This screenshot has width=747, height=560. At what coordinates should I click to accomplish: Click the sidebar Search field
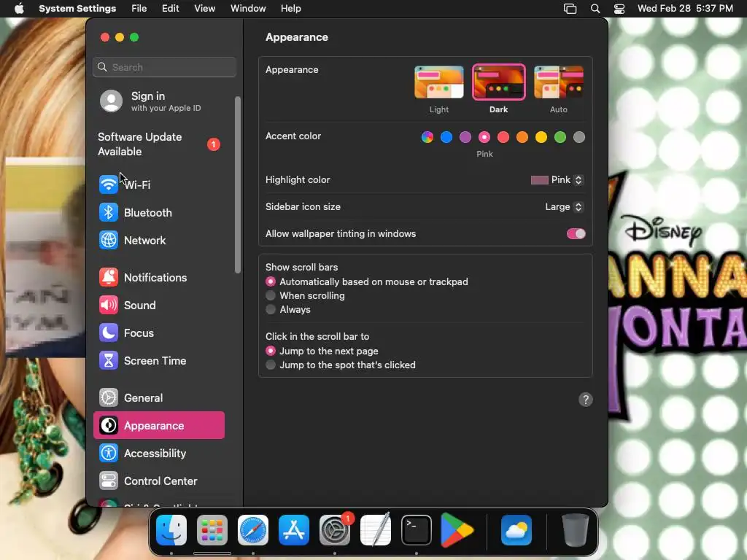tap(164, 67)
